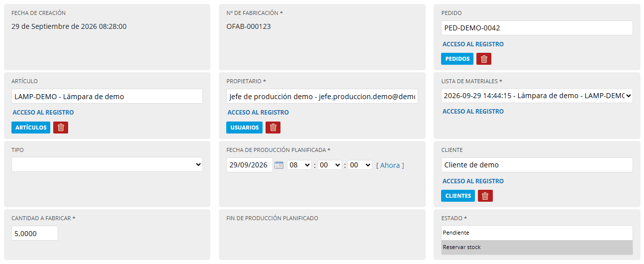Clear the Propietario with the trash icon
The width and height of the screenshot is (644, 264).
(273, 128)
